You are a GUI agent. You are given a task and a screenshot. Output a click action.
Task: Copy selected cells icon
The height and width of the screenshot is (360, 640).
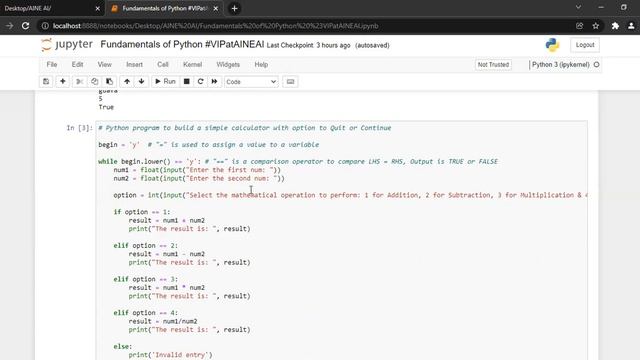(94, 82)
